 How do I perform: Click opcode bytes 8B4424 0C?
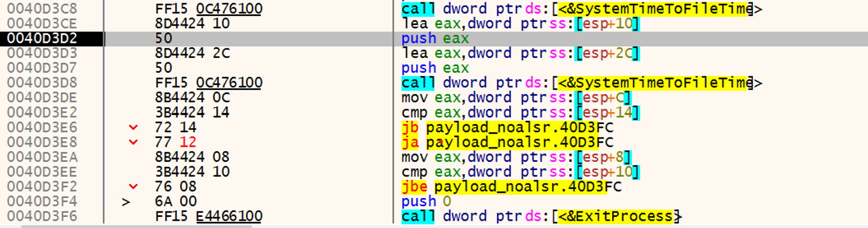pyautogui.click(x=193, y=97)
